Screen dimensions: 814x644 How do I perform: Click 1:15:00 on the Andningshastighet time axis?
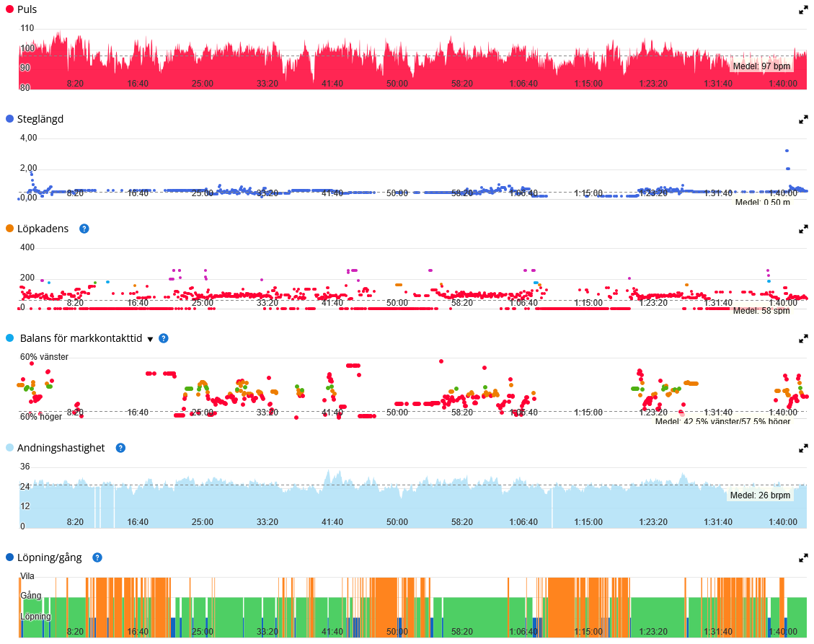point(588,522)
